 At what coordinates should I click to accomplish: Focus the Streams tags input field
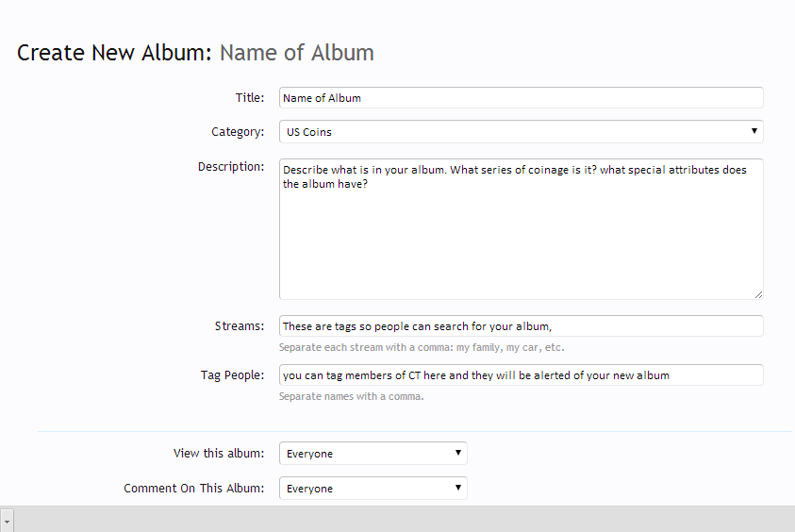(x=521, y=326)
